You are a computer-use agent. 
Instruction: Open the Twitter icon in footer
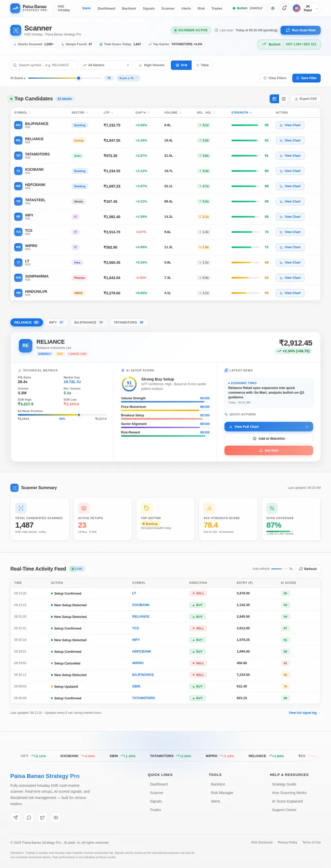pos(42,817)
